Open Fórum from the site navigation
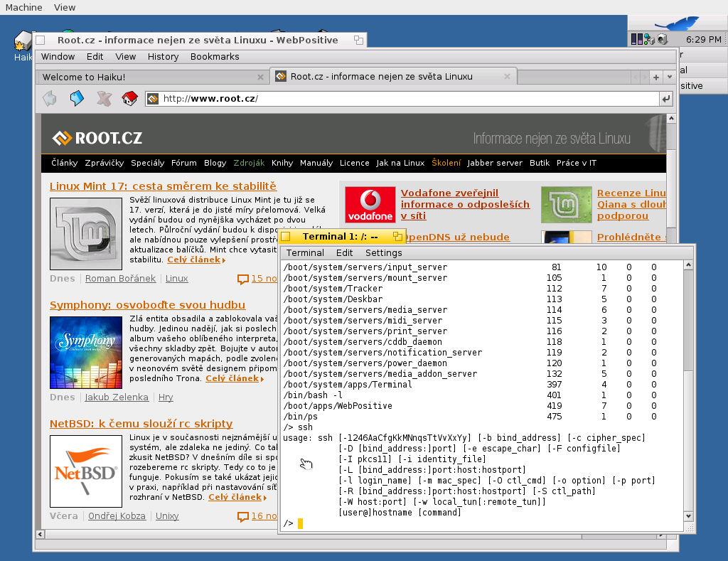The width and height of the screenshot is (728, 561). tap(184, 163)
